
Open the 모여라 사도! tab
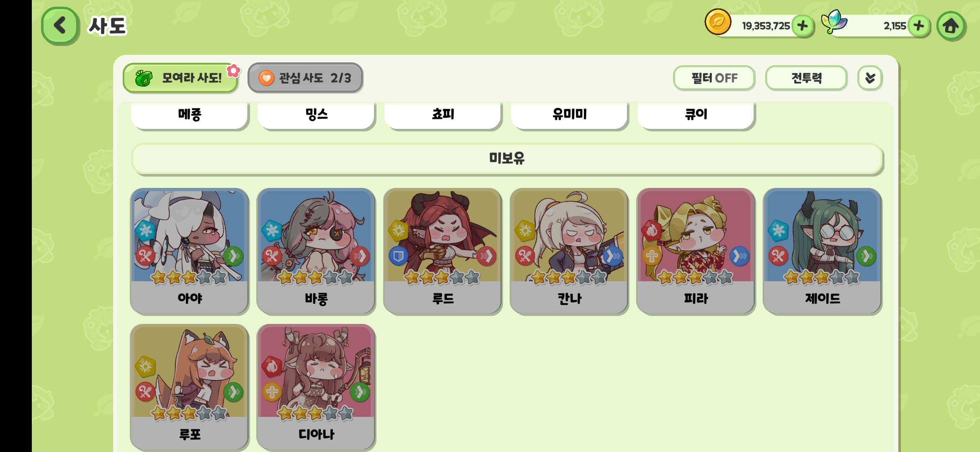[x=181, y=78]
